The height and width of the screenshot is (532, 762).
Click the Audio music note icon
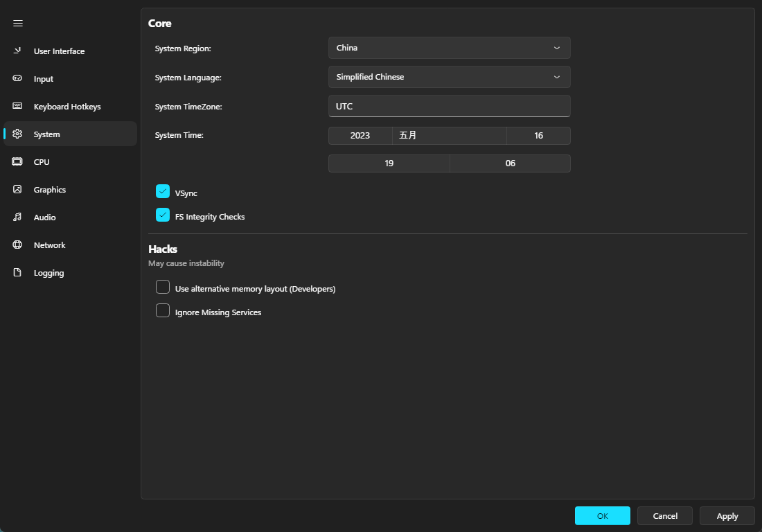(x=17, y=217)
